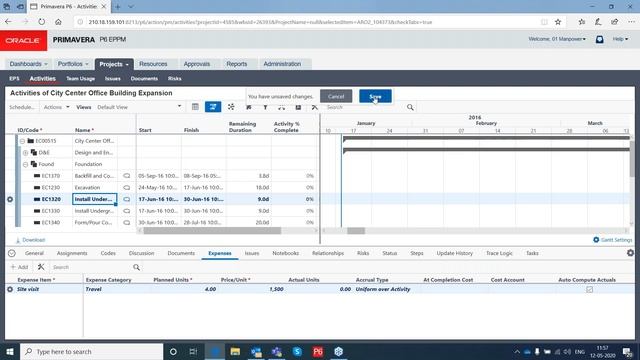
Task: Click the Save button
Action: pos(375,96)
